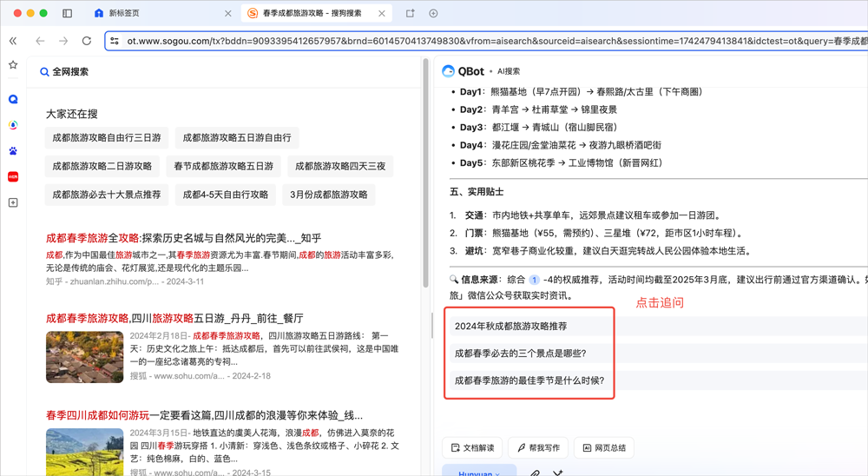The width and height of the screenshot is (868, 476).
Task: Click the favorites star icon in sidebar
Action: coord(13,65)
